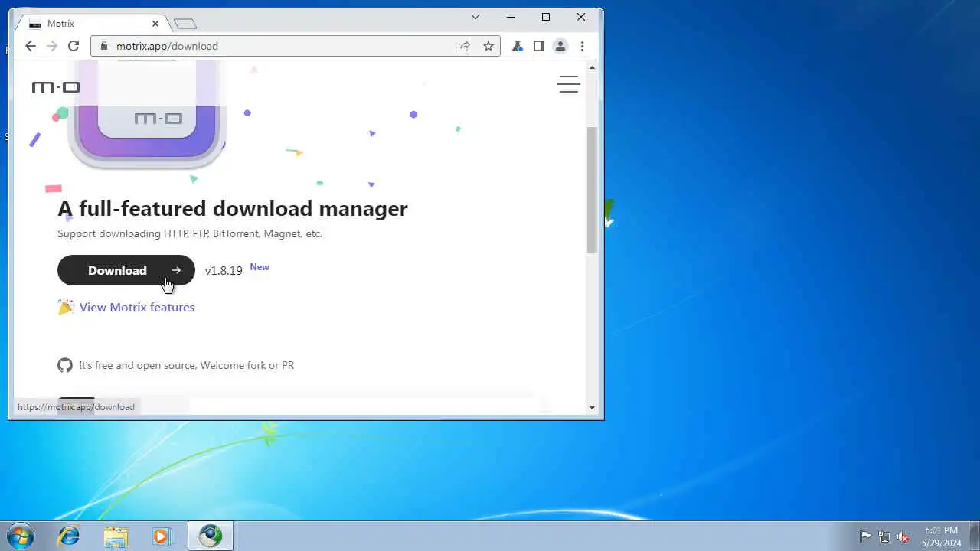The image size is (980, 551).
Task: Bookmark this page with the star
Action: [x=488, y=46]
